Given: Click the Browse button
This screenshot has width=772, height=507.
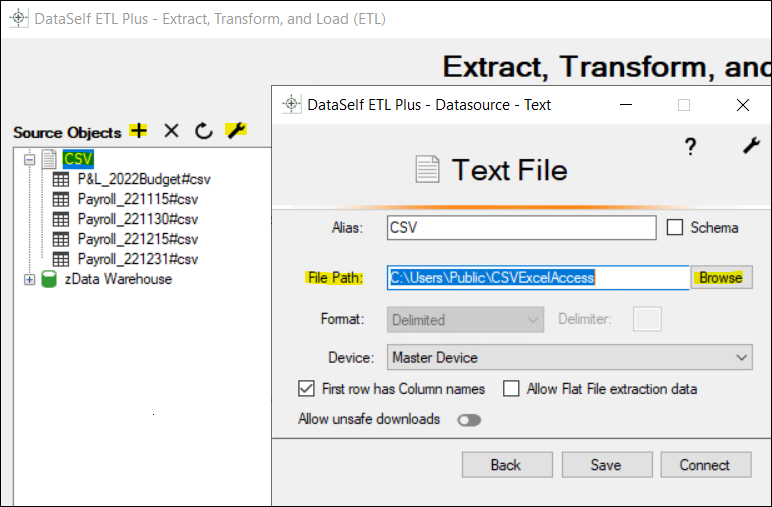Looking at the screenshot, I should tap(721, 277).
